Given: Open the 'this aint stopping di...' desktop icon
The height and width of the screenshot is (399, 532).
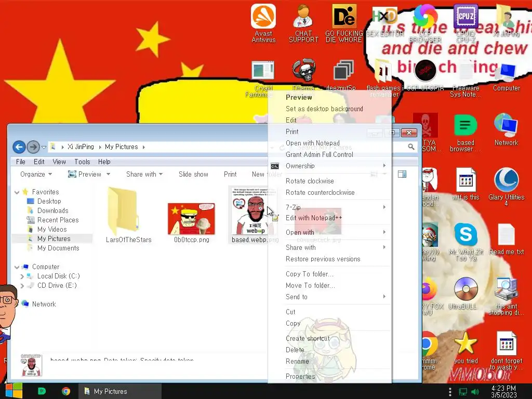Looking at the screenshot, I should click(x=506, y=297).
